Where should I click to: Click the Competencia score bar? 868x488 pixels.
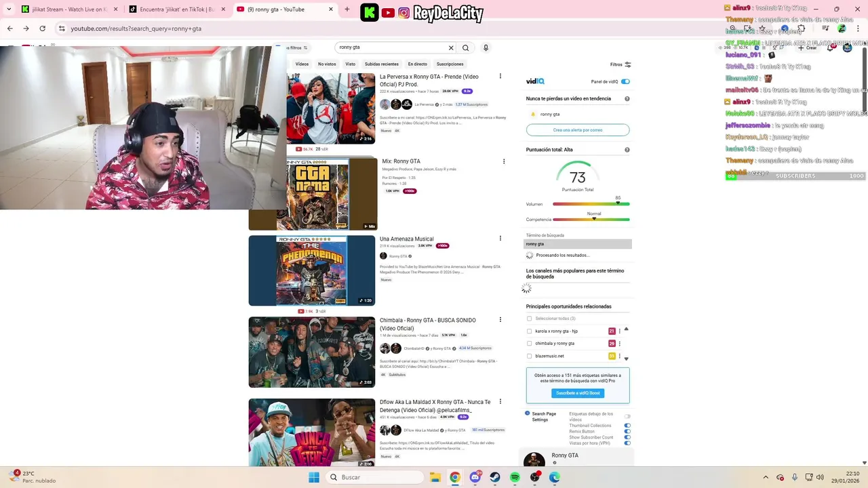(591, 220)
